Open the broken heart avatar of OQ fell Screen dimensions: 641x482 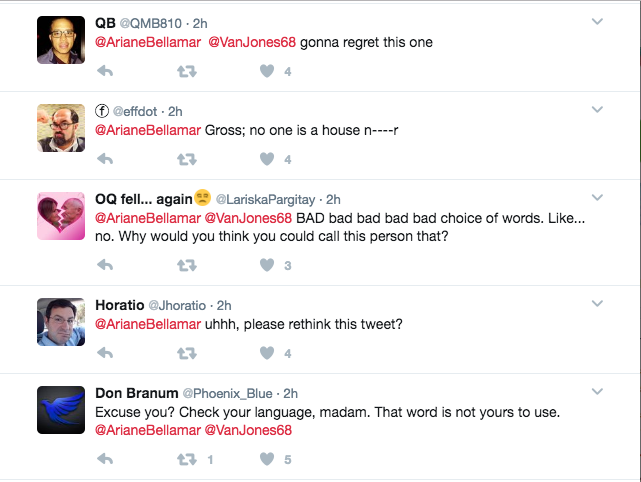[x=61, y=216]
